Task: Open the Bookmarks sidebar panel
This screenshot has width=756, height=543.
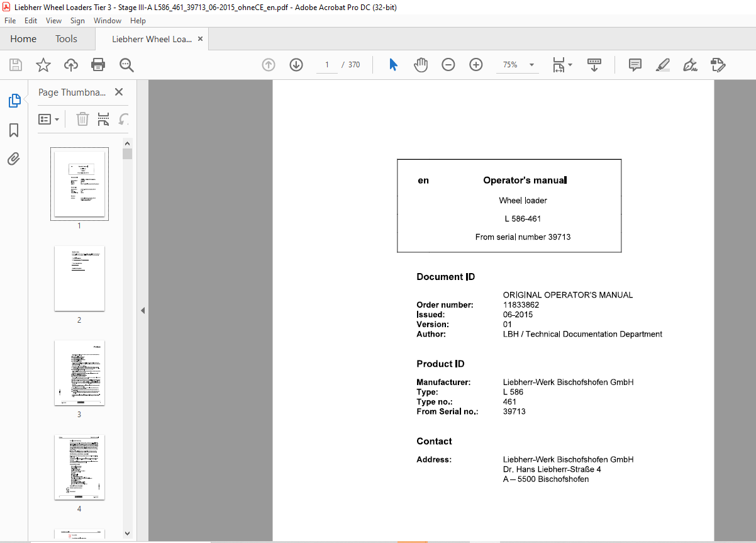Action: (14, 130)
